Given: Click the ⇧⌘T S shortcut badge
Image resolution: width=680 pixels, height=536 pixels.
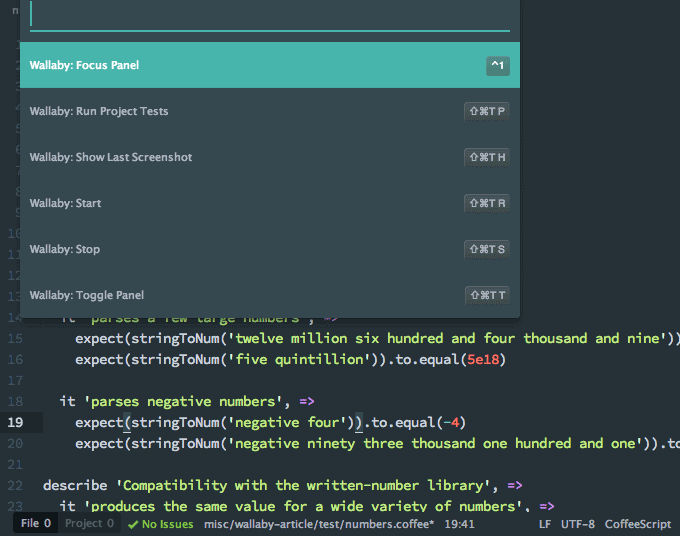Looking at the screenshot, I should (487, 249).
